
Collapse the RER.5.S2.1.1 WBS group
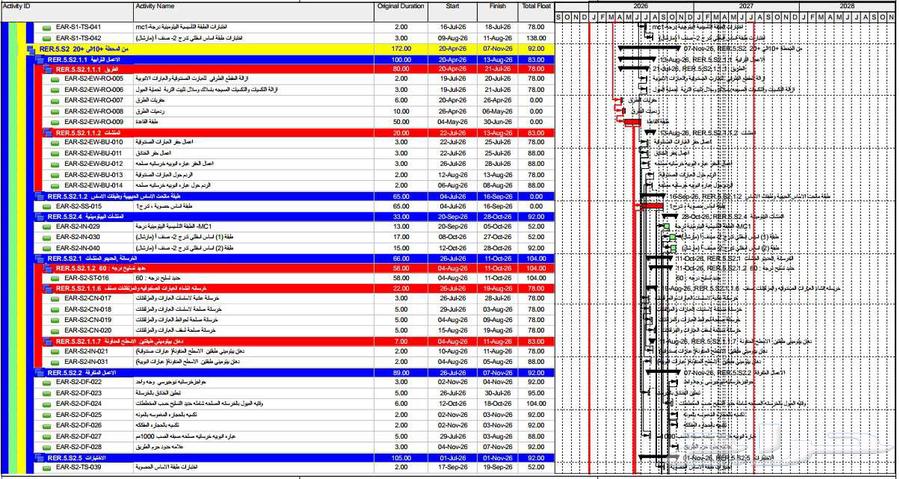[39, 60]
